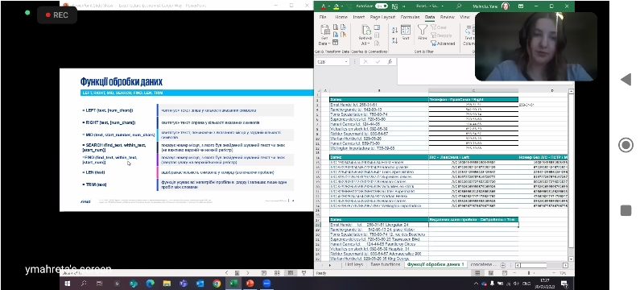Click the Advanced filter button
The width and height of the screenshot is (644, 290).
pos(443,43)
